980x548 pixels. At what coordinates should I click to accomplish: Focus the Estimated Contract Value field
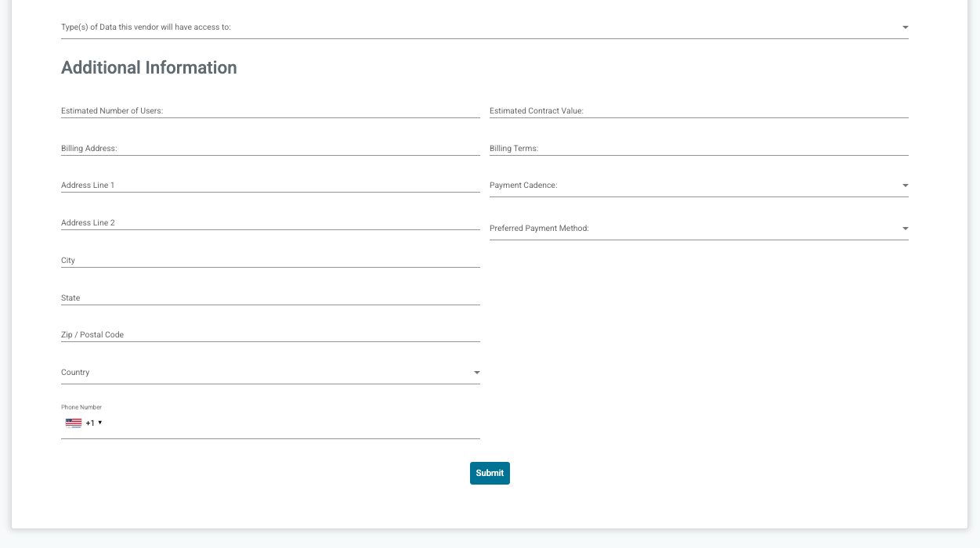[699, 111]
